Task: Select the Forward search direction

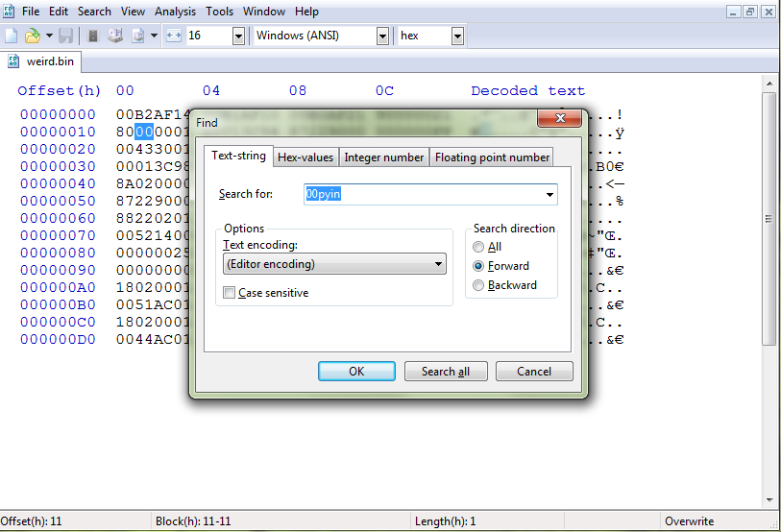Action: tap(478, 266)
